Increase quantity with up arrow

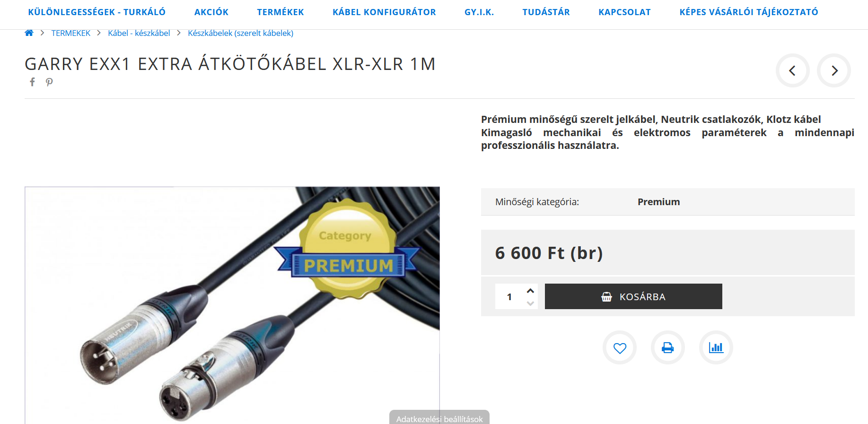tap(531, 291)
